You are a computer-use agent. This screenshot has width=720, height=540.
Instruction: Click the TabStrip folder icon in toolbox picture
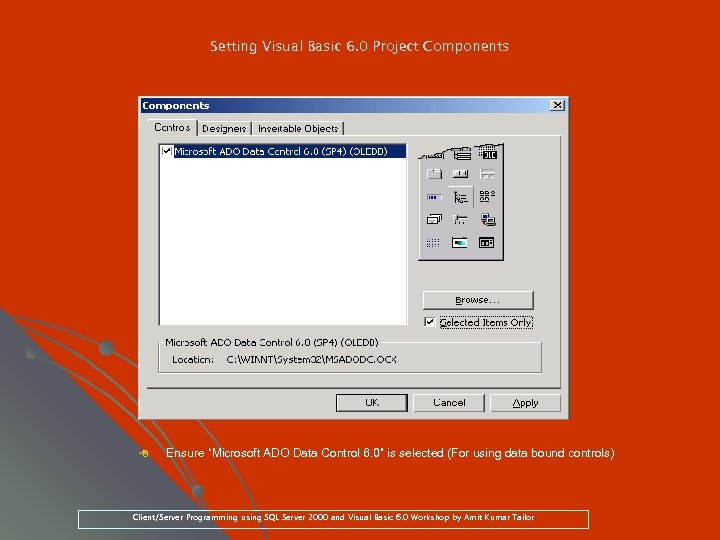click(434, 174)
